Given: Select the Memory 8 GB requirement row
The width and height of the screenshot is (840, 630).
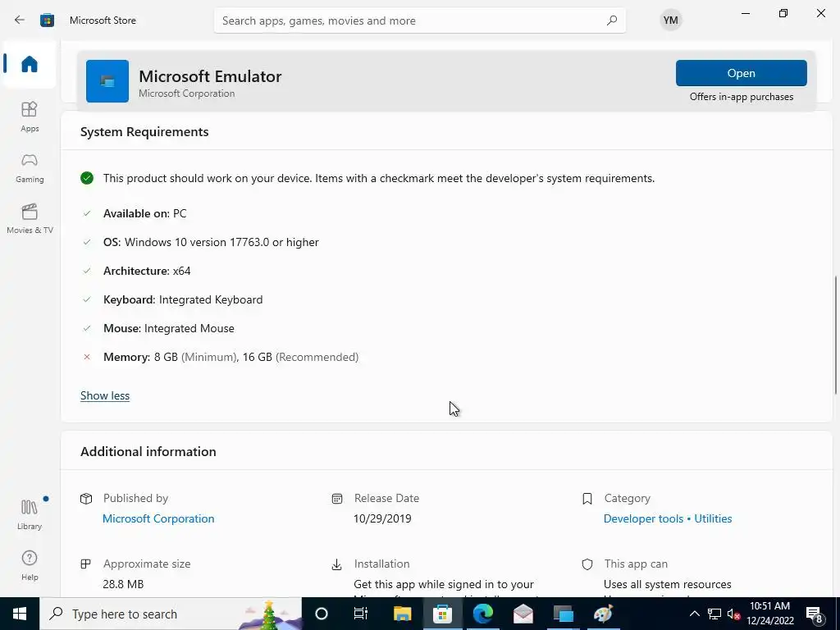Looking at the screenshot, I should click(231, 357).
